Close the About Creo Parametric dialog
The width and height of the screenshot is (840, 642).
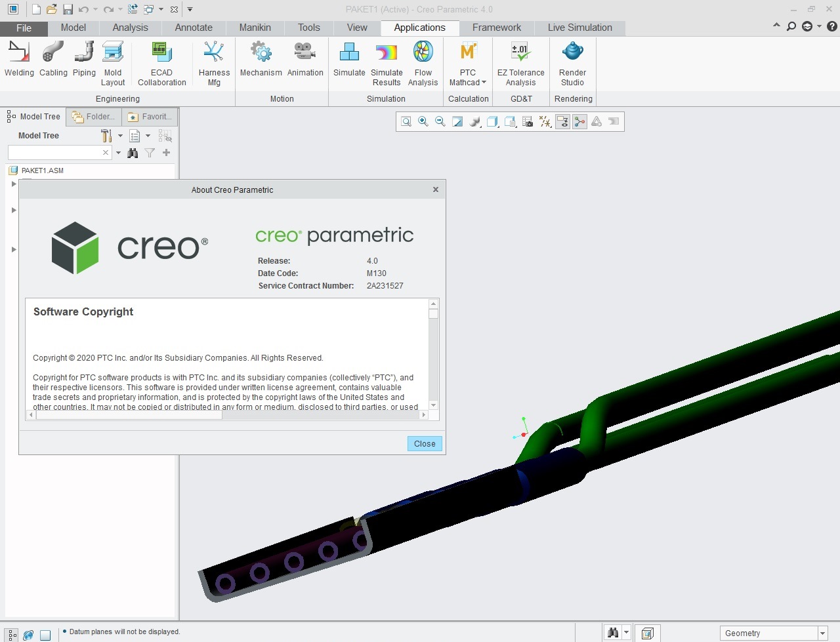(x=425, y=444)
